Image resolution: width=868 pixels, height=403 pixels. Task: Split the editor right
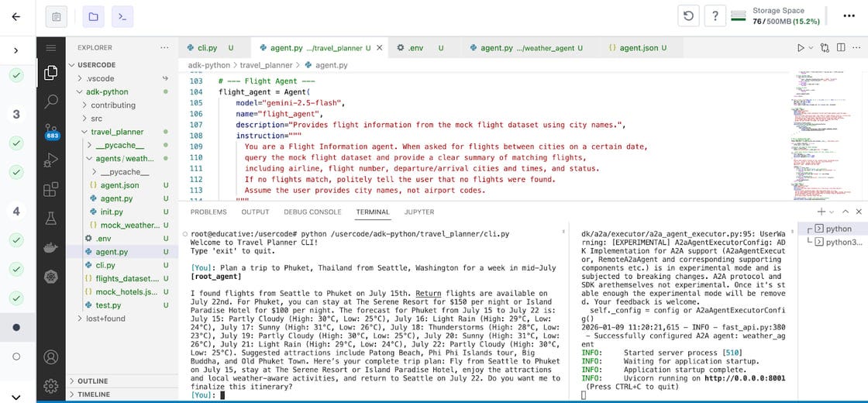(841, 48)
